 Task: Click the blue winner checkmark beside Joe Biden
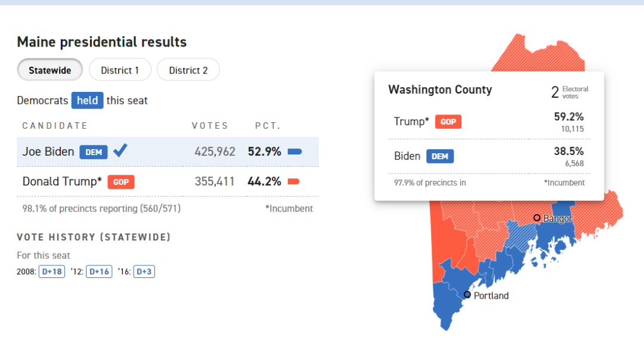pos(120,151)
